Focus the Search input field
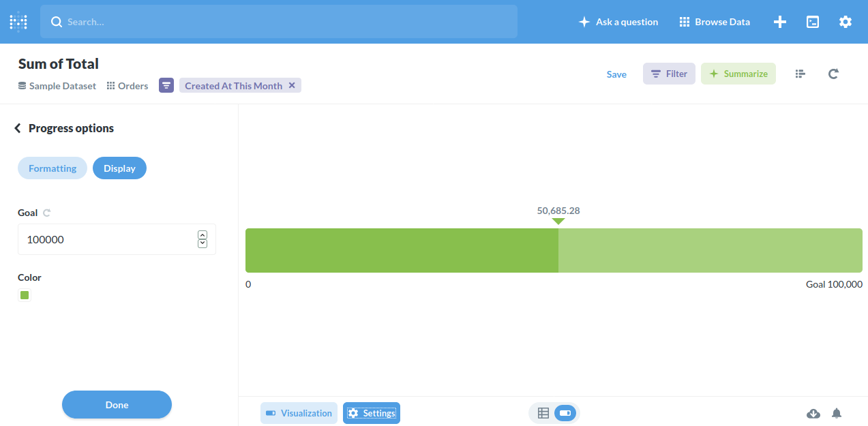 tap(278, 22)
